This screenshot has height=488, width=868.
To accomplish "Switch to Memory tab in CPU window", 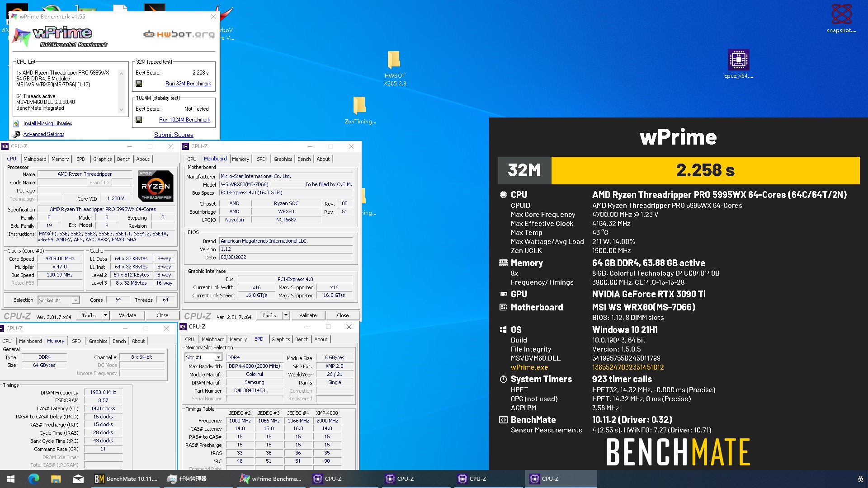I will click(60, 159).
